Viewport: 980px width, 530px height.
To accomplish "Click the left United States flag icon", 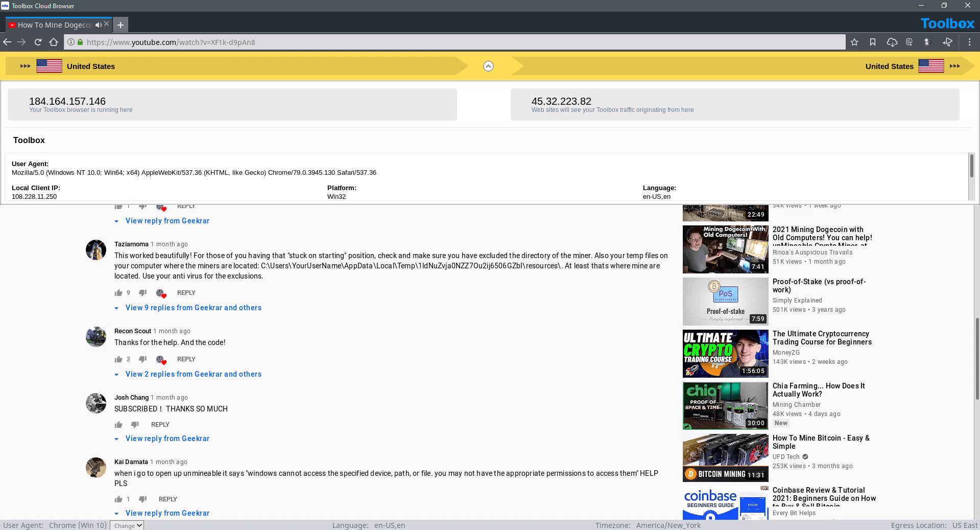I will (x=49, y=66).
